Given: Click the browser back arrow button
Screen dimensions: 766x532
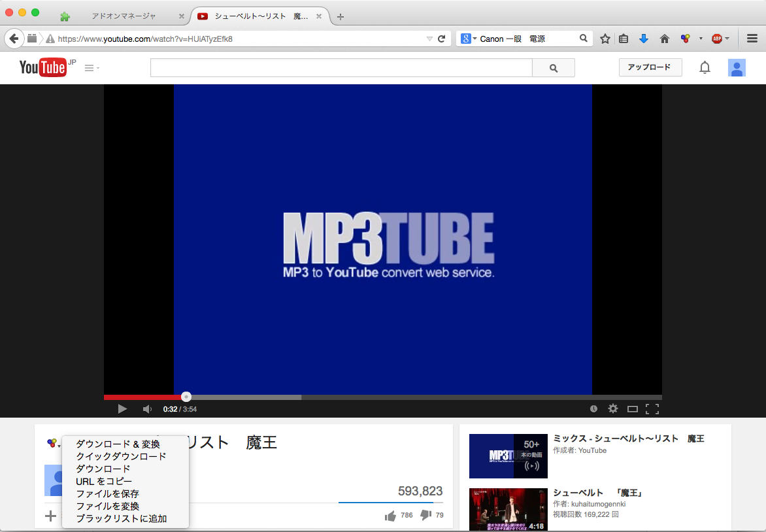Looking at the screenshot, I should pos(14,39).
